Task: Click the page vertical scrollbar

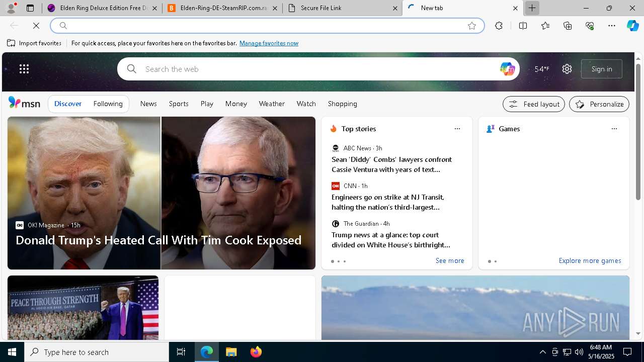Action: pyautogui.click(x=638, y=132)
